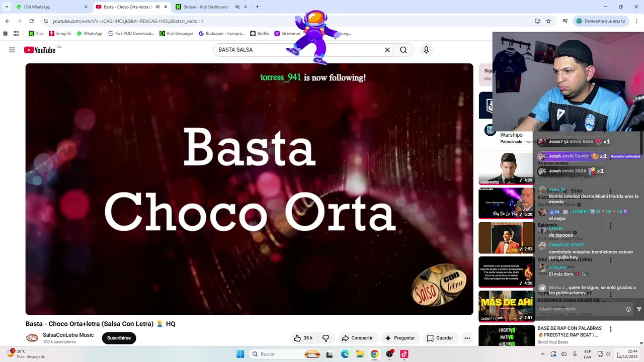Viewport: 644px width, 362px height.
Task: Go to the YouTube home logo
Action: 40,50
